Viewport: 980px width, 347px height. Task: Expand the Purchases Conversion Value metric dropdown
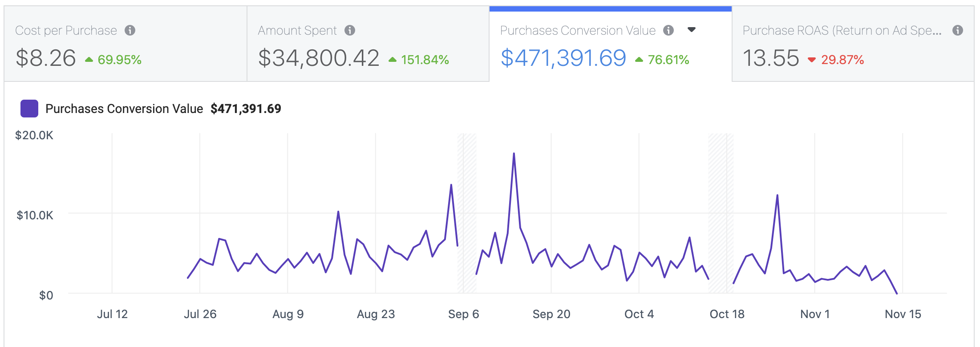(692, 30)
